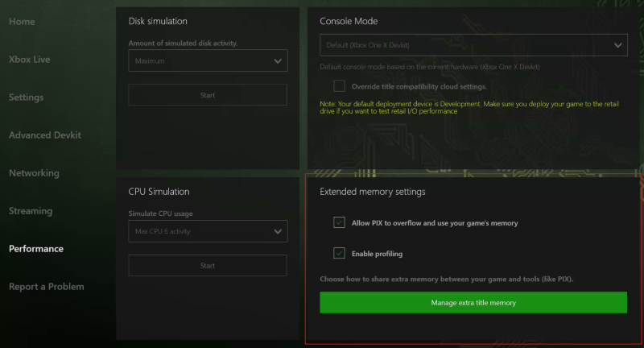Click the chevron on Max CPU 6 activity

[278, 232]
